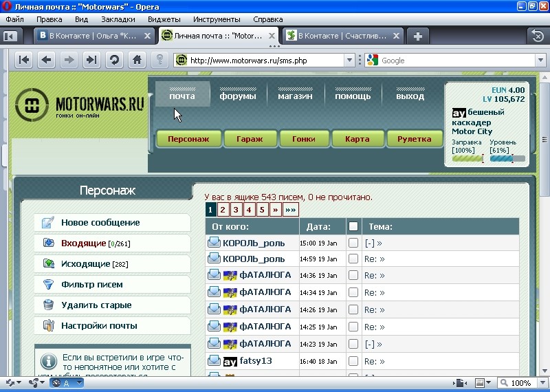This screenshot has height=392, width=550.
Task: Click flag icon beside ФАТАЛЮГА at 14:36
Action: (x=230, y=276)
